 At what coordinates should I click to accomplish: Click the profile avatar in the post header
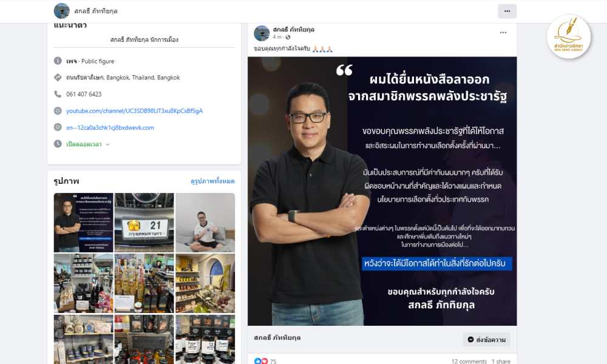point(262,33)
